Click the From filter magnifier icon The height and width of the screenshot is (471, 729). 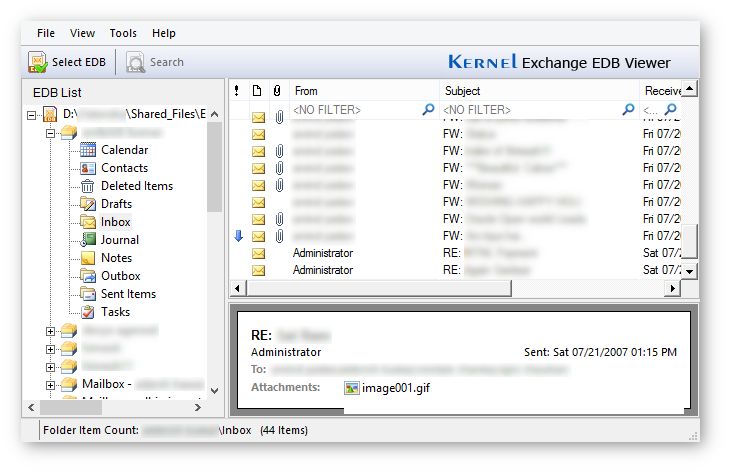click(428, 110)
